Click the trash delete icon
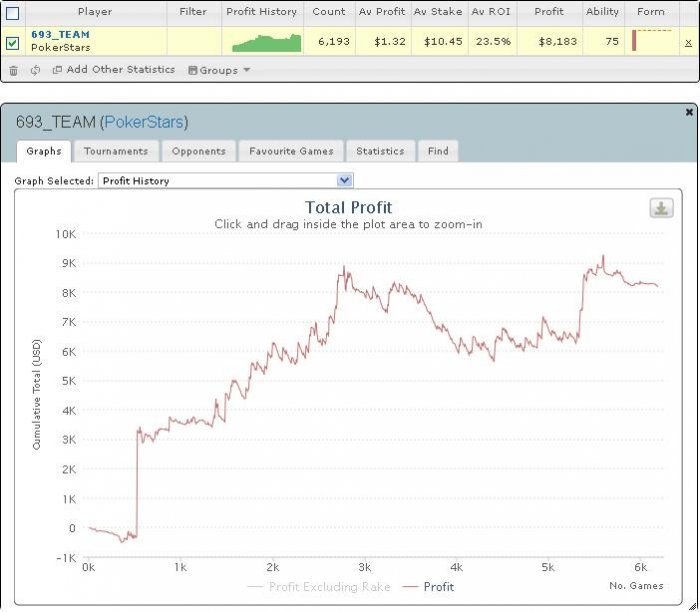 [x=13, y=71]
